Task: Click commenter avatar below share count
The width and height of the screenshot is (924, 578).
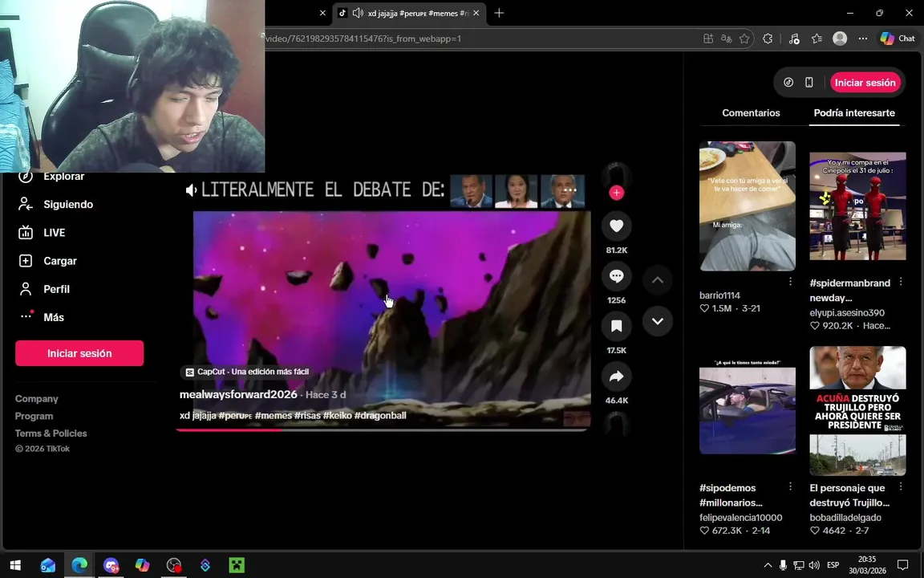Action: tap(616, 424)
